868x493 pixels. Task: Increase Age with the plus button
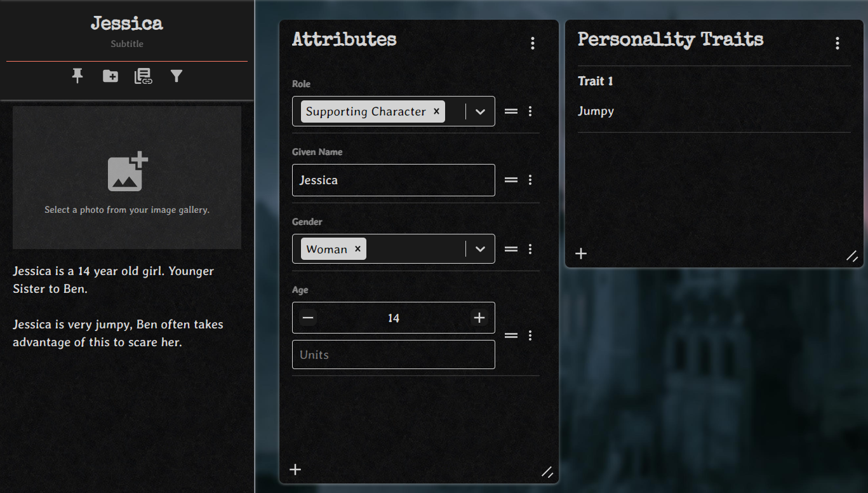pyautogui.click(x=479, y=318)
